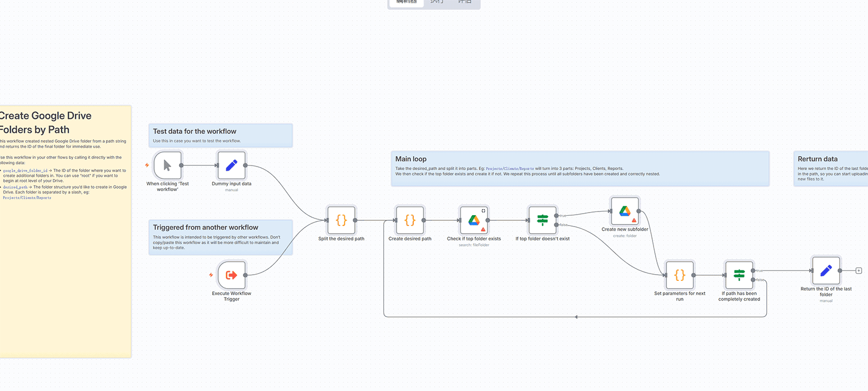
Task: Click the plus button after the final node
Action: 859,270
